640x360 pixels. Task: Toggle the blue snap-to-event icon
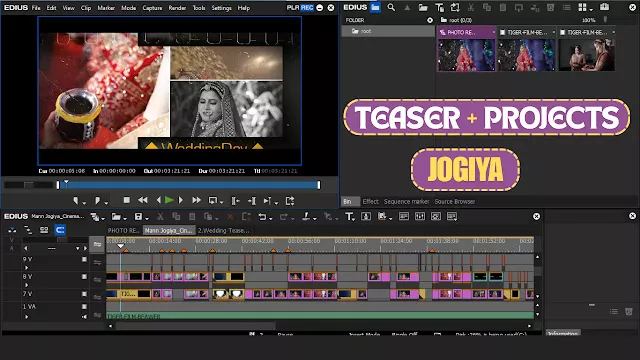point(60,230)
